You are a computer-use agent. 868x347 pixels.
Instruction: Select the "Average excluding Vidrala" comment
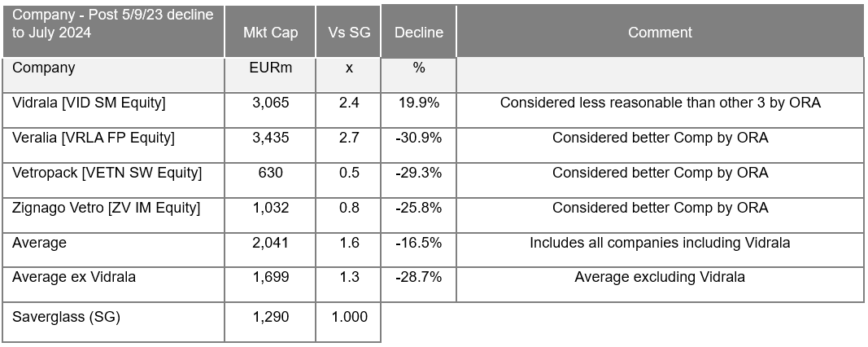point(660,277)
